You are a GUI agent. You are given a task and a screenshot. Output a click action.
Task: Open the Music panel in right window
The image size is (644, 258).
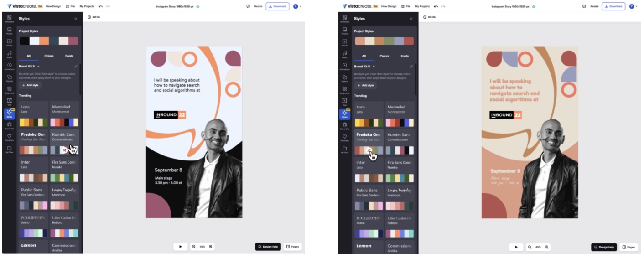pos(345,54)
